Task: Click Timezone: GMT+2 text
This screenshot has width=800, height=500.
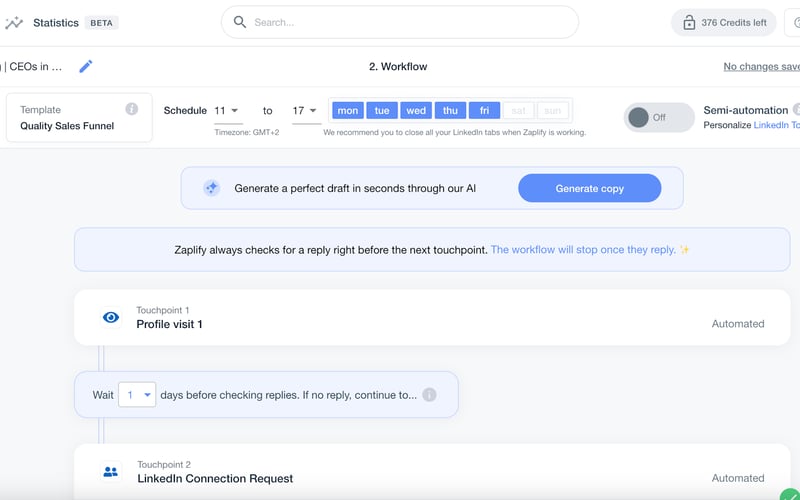Action: pyautogui.click(x=246, y=133)
